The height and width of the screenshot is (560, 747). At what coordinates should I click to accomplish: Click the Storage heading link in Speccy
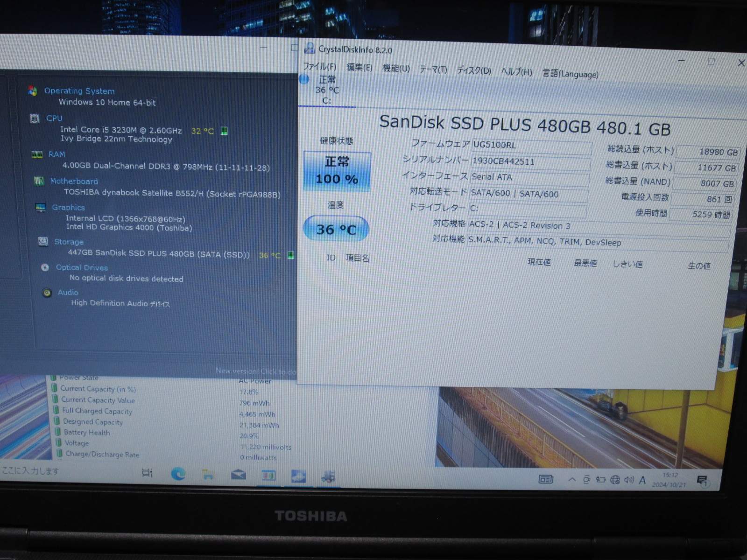pos(69,242)
